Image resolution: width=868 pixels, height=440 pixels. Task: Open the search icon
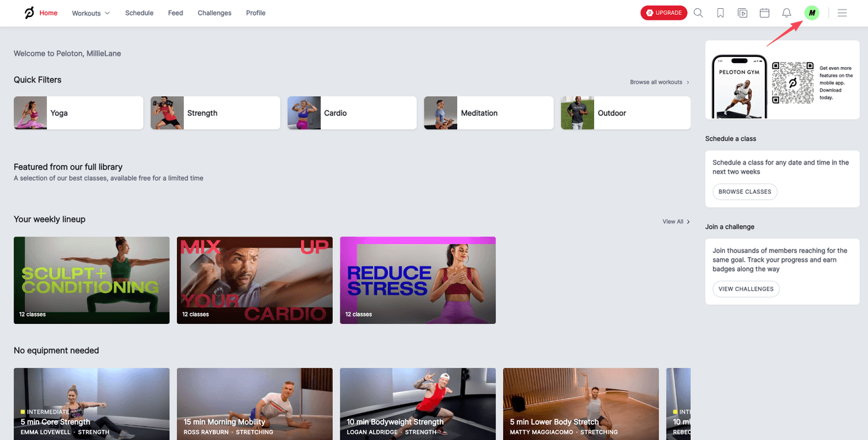[698, 12]
